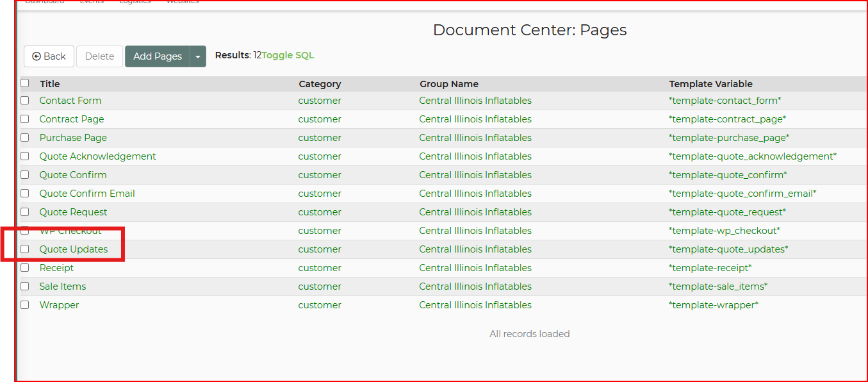Open the Quote Acknowledgement page
Screen dimensions: 868x382
97,156
